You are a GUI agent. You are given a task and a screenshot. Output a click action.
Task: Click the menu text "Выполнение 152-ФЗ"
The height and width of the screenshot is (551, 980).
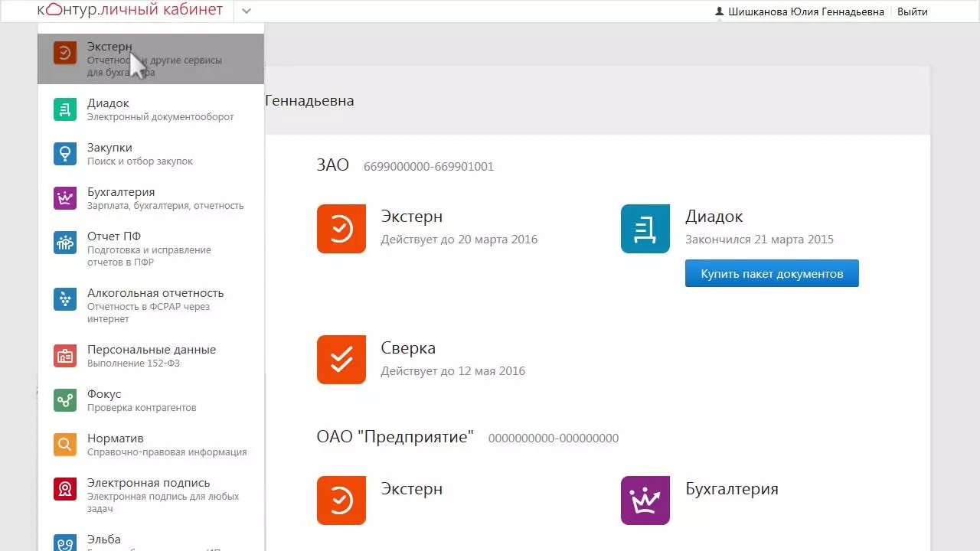click(x=133, y=364)
